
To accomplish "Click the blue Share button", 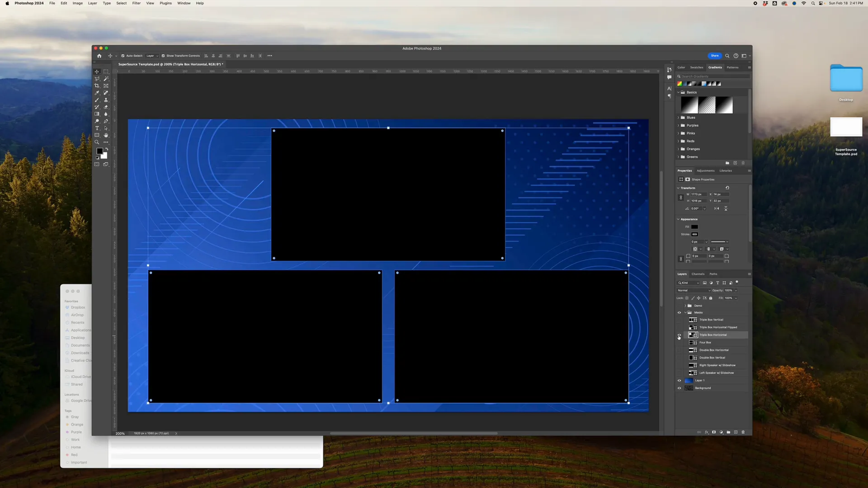I will [x=715, y=55].
